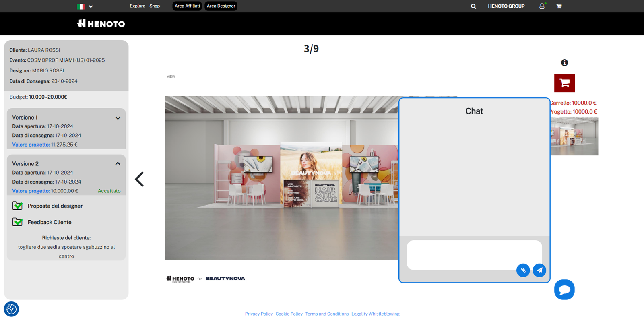Expand the Versione 1 section
The height and width of the screenshot is (320, 644).
(x=118, y=118)
